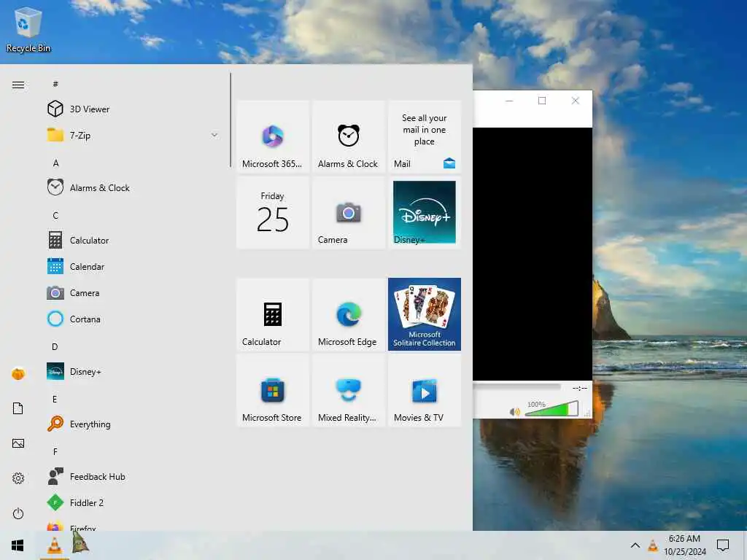The height and width of the screenshot is (560, 747).
Task: Open the Microsoft Store tile
Action: (273, 390)
